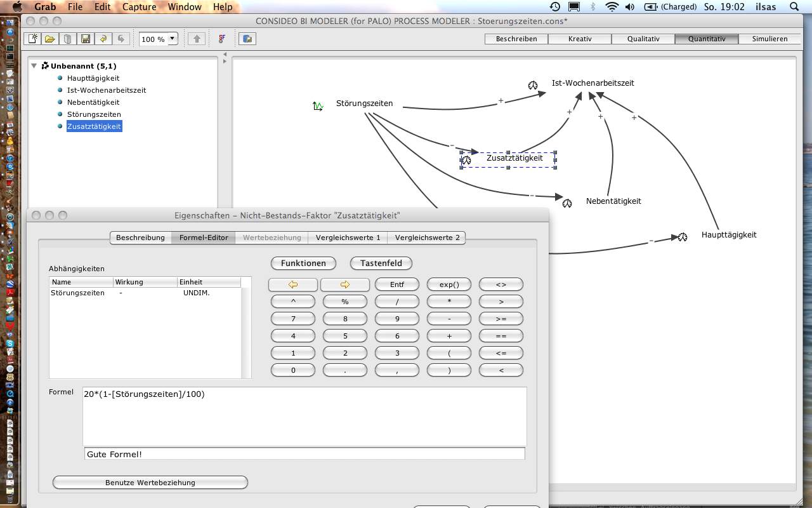This screenshot has height=508, width=812.
Task: Open Spotlight search in the menu bar
Action: [795, 7]
